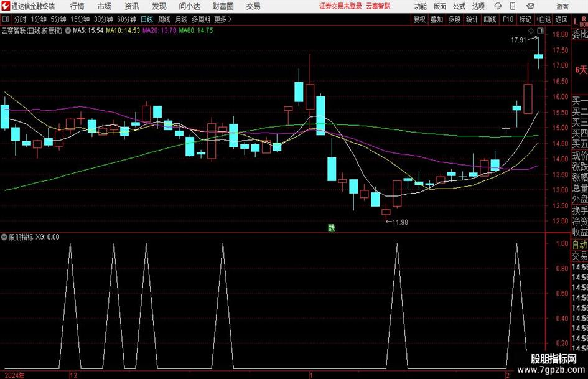Switch to 60分钟 chart period
The image size is (588, 379).
click(127, 19)
